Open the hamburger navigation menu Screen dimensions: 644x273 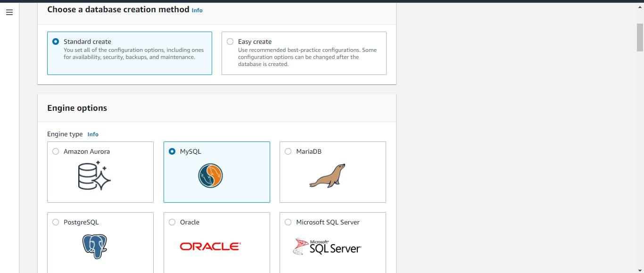tap(9, 13)
